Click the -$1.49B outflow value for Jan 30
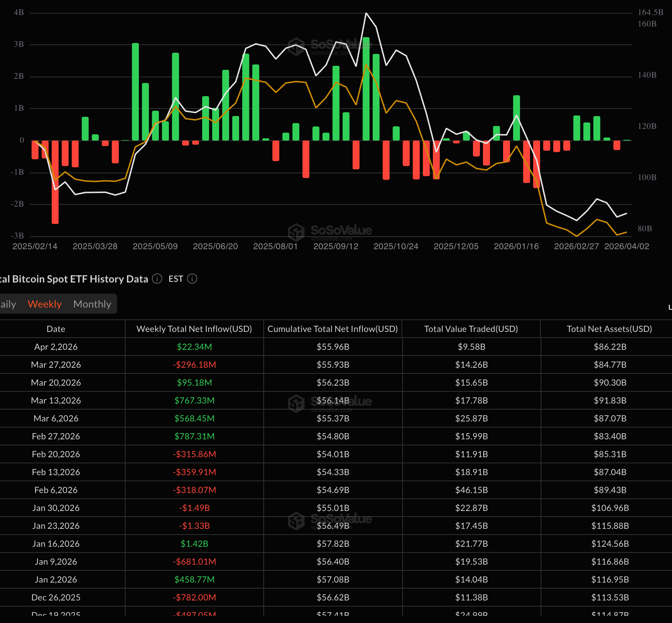The height and width of the screenshot is (623, 672). (x=194, y=508)
